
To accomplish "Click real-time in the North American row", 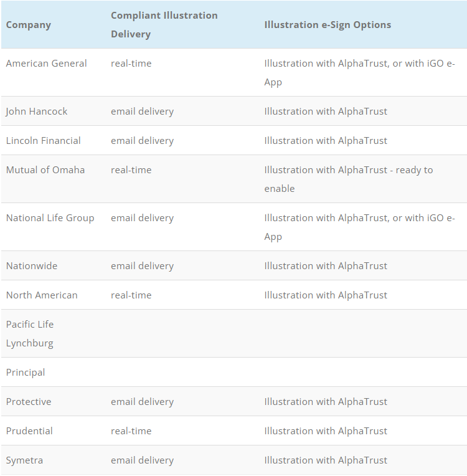I will [x=131, y=295].
